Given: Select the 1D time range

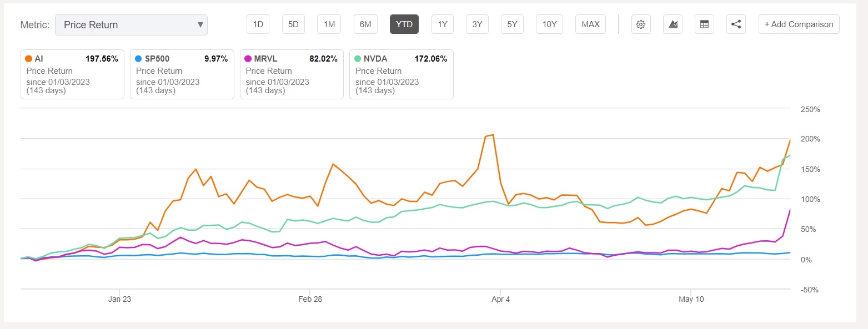Looking at the screenshot, I should [x=258, y=24].
